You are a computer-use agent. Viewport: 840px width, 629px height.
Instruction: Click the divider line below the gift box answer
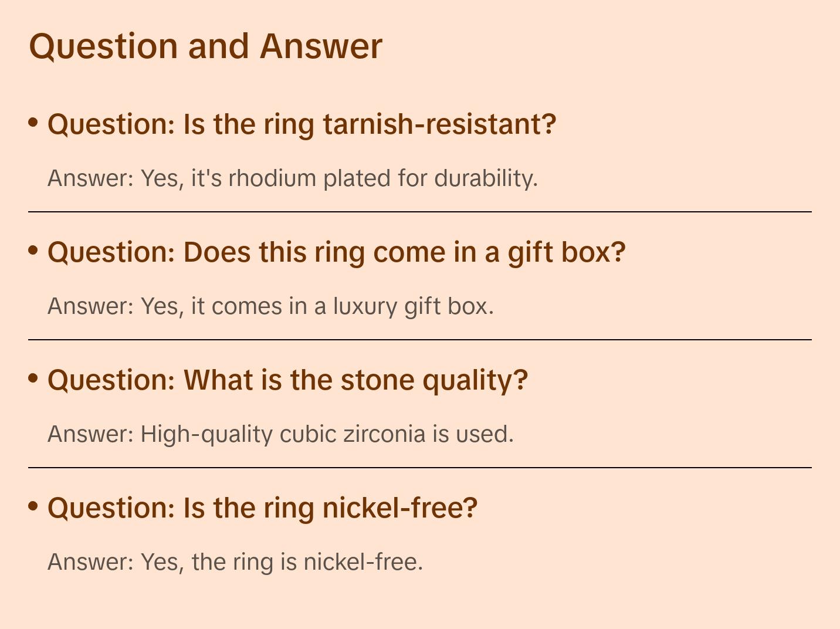pos(420,340)
